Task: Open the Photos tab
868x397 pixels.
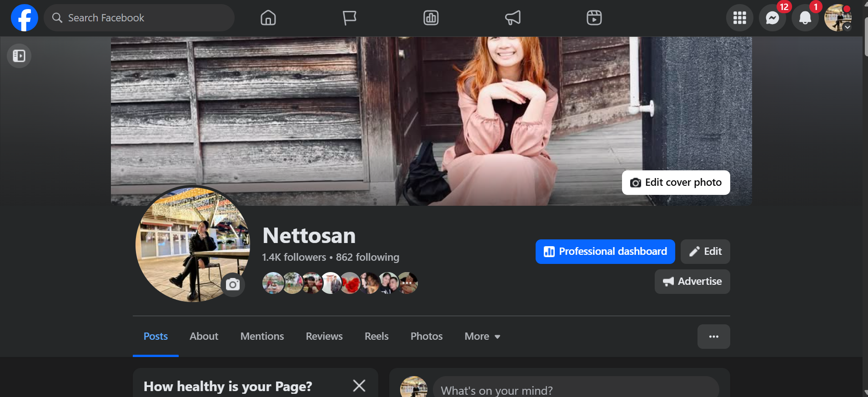Action: (426, 337)
